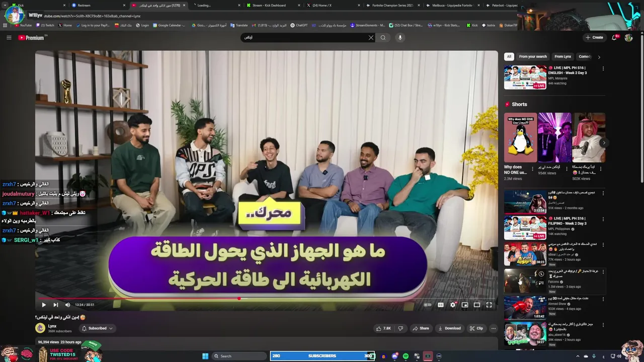Close the active YouTube browser tab
This screenshot has width=644, height=362.
184,5
